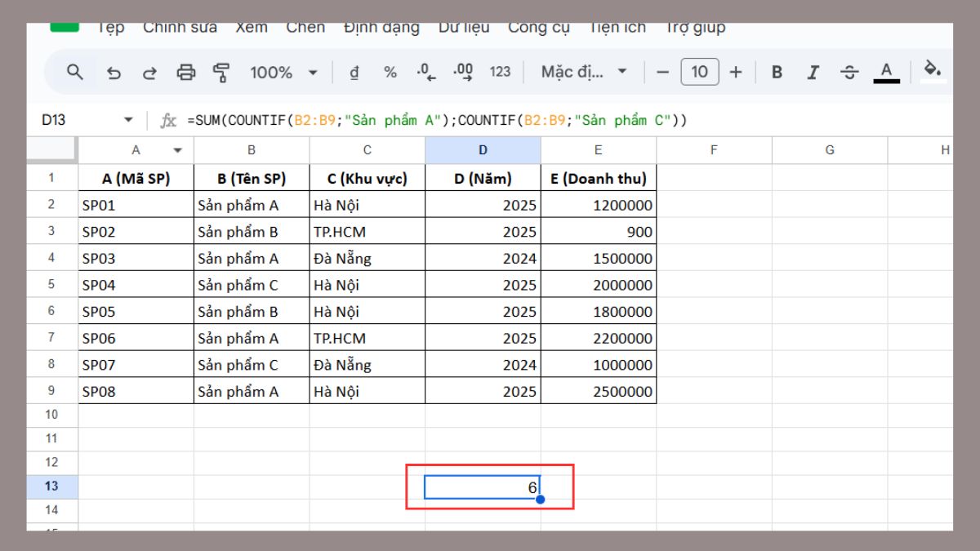
Task: Open the search icon in the toolbar
Action: coord(74,72)
